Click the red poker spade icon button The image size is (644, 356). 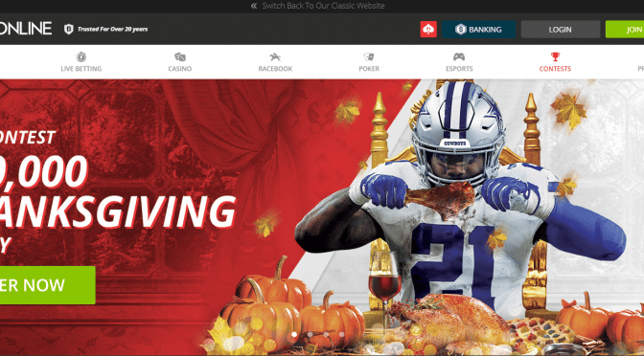coord(428,29)
